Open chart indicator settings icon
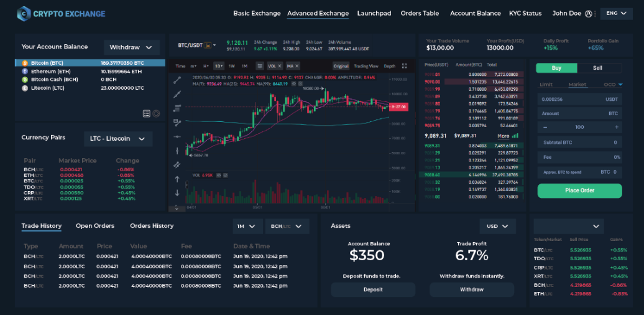 [260, 66]
